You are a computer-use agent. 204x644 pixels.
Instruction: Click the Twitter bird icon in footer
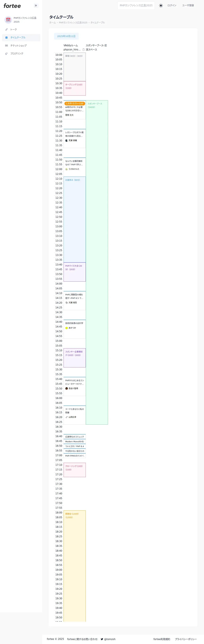(x=102, y=639)
